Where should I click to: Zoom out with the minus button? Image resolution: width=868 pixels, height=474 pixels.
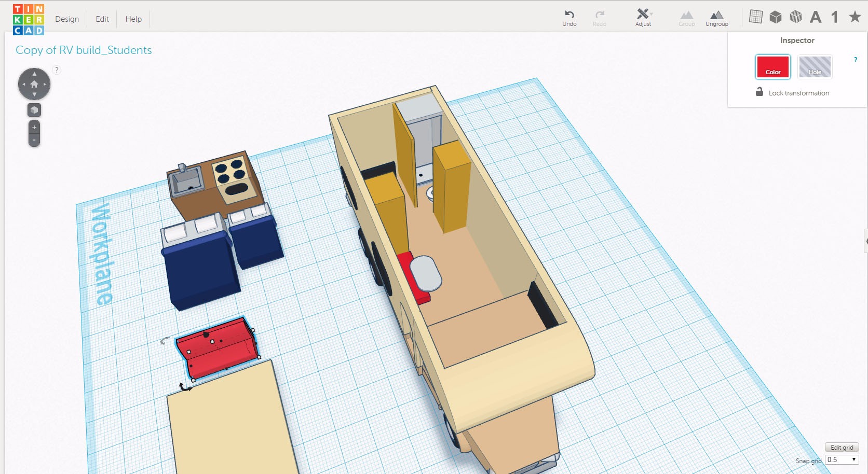click(34, 140)
